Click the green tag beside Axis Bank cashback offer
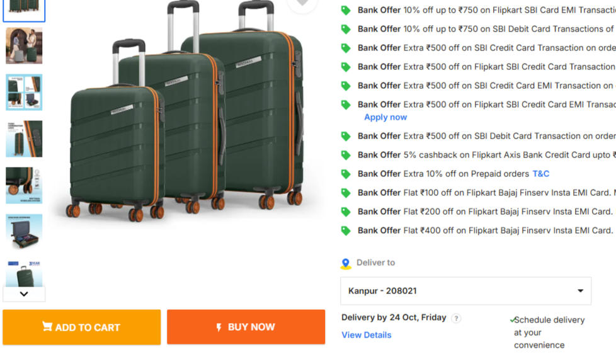The image size is (616, 364). (346, 155)
